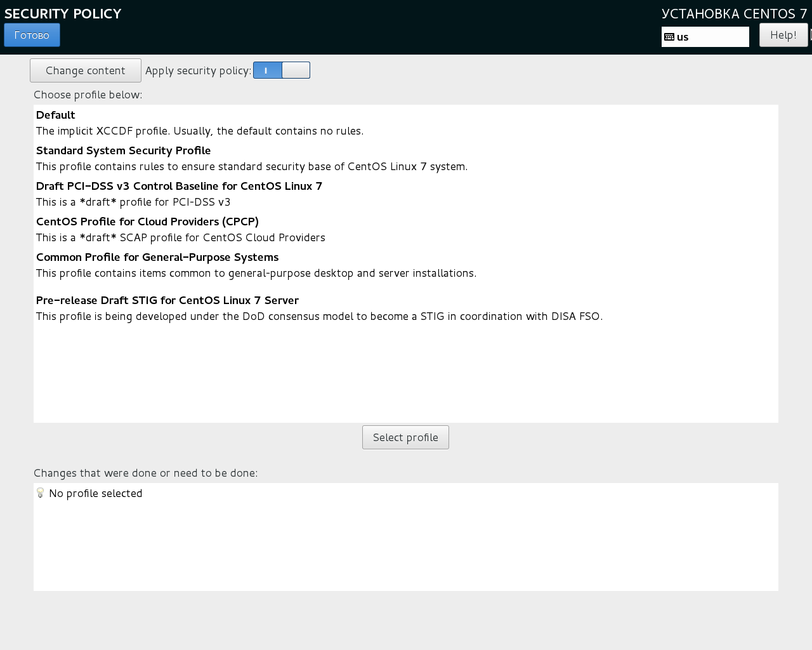Select Common Profile for General-Purpose Systems

tap(157, 257)
